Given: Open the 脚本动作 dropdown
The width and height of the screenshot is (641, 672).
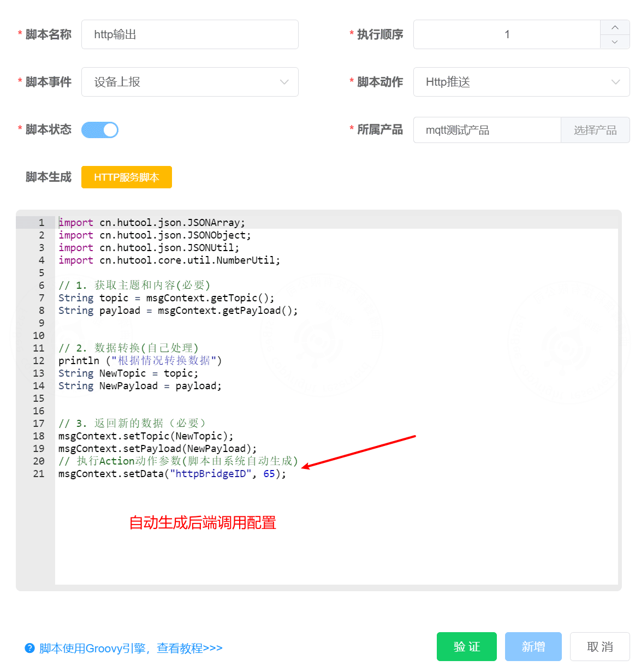Looking at the screenshot, I should [521, 82].
